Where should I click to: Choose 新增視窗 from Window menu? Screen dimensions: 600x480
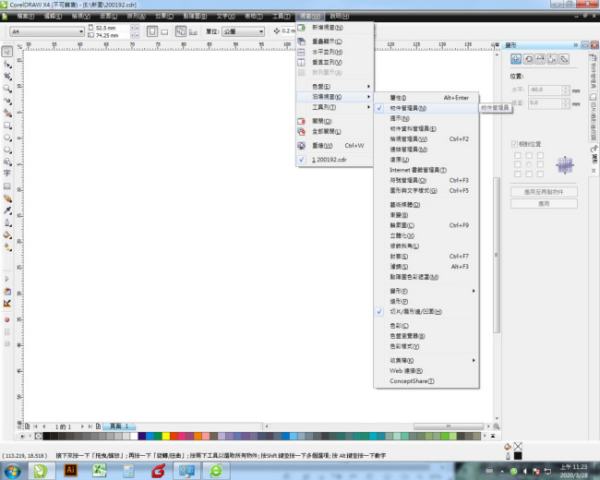tap(335, 28)
